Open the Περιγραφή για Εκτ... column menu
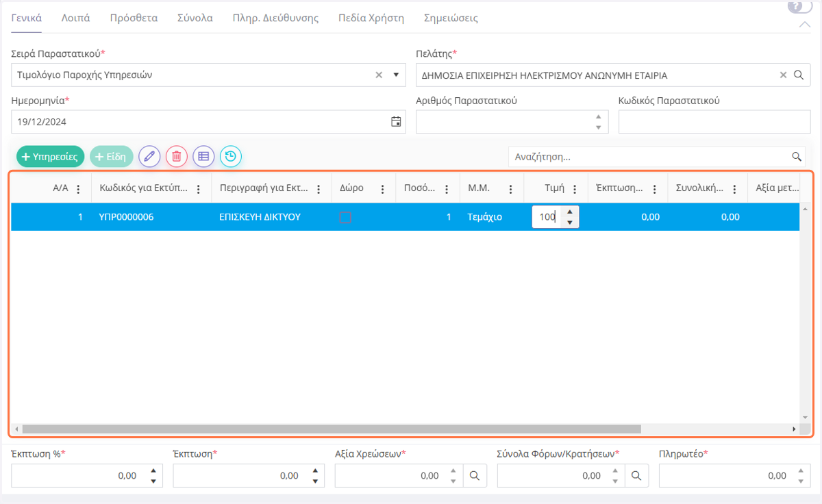822x504 pixels. point(319,190)
